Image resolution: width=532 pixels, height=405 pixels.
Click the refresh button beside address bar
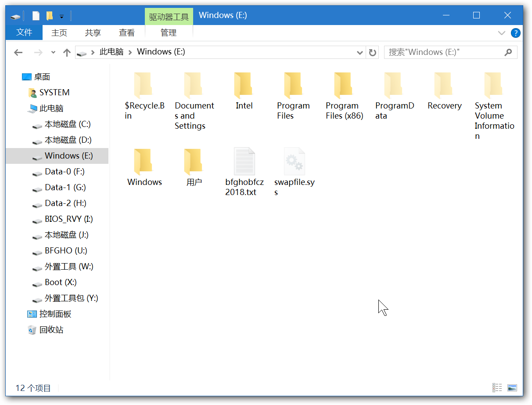[373, 53]
